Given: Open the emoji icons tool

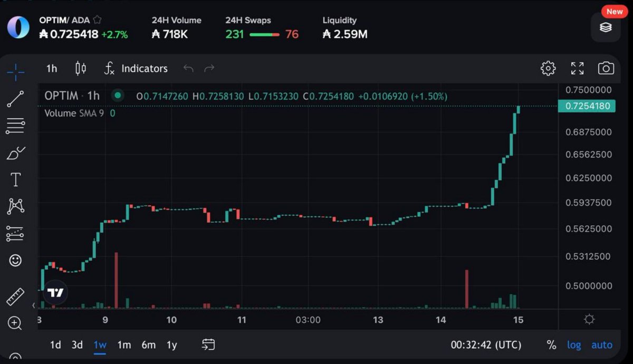Looking at the screenshot, I should (16, 260).
